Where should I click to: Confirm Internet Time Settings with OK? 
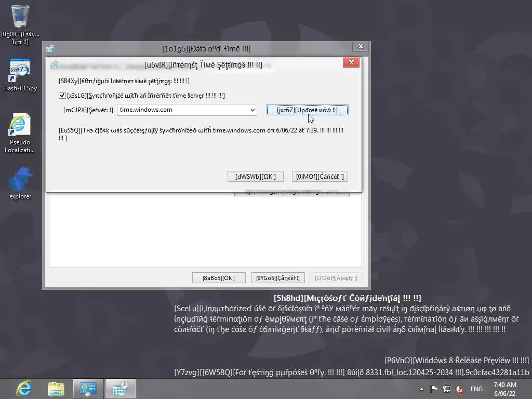(256, 177)
